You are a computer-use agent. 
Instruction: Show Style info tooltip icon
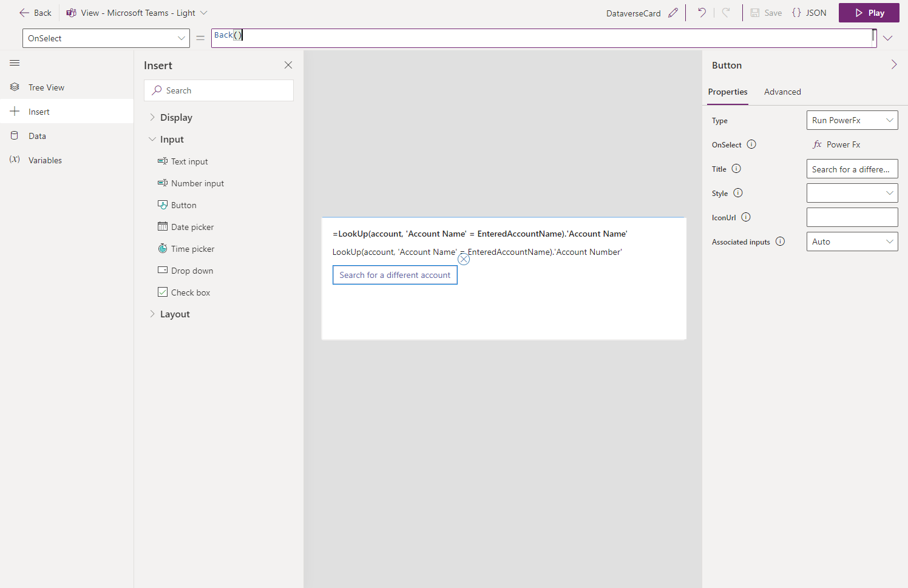[x=738, y=193]
